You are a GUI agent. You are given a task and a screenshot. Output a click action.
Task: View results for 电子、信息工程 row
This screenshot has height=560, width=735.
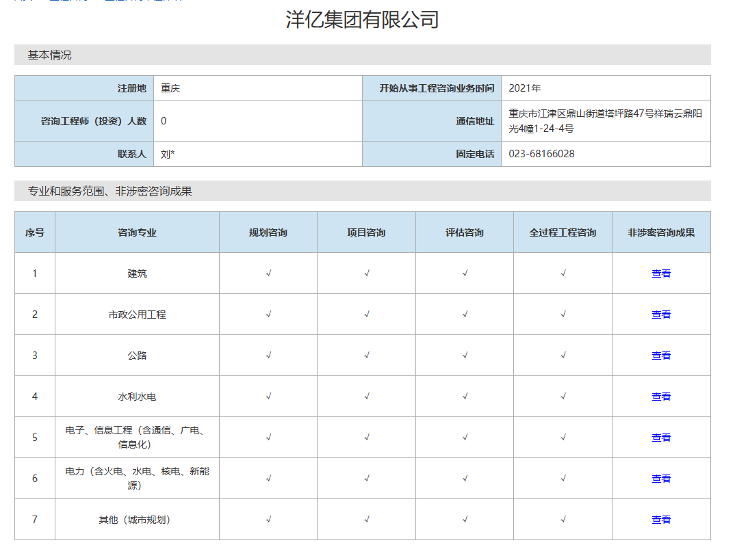pos(660,437)
